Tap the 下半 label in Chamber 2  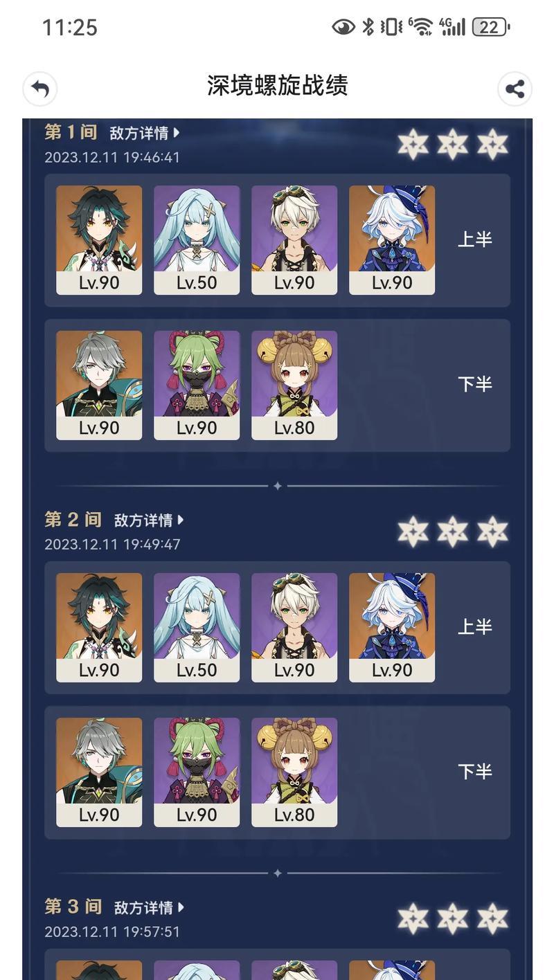click(475, 772)
